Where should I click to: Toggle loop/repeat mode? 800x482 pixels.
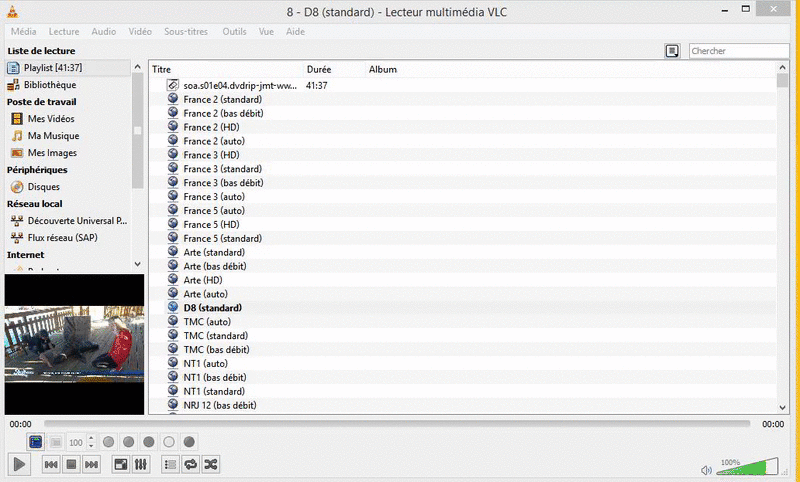pyautogui.click(x=191, y=464)
